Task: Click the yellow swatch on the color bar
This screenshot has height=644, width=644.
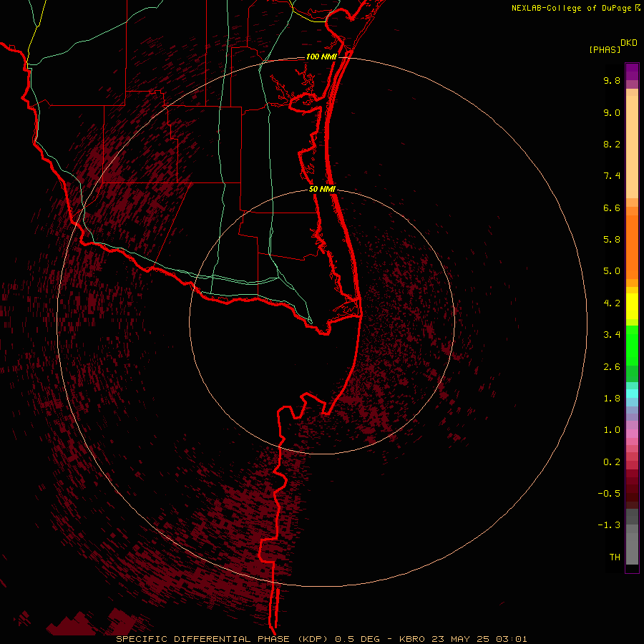Action: pos(632,306)
